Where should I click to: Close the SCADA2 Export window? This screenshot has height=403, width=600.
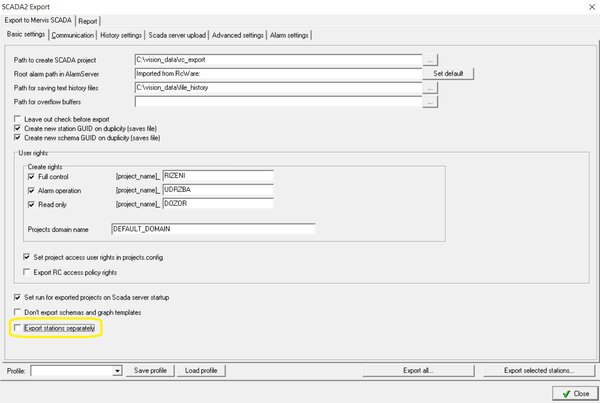[x=586, y=6]
